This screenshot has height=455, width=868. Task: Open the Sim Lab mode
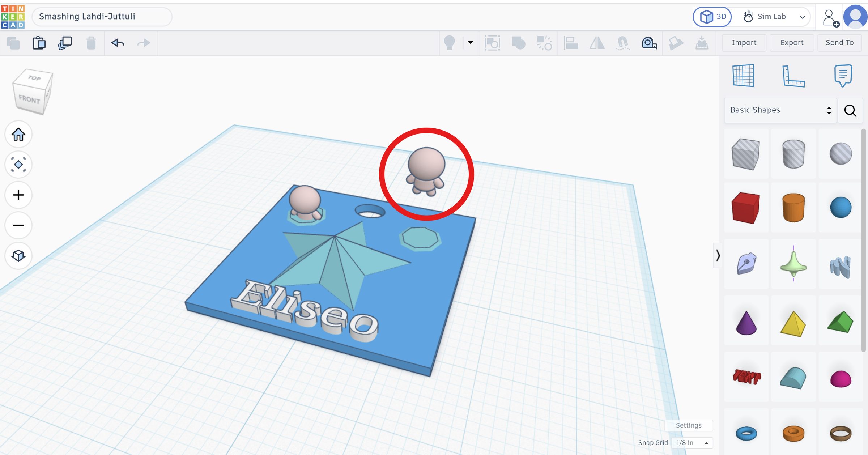[765, 17]
